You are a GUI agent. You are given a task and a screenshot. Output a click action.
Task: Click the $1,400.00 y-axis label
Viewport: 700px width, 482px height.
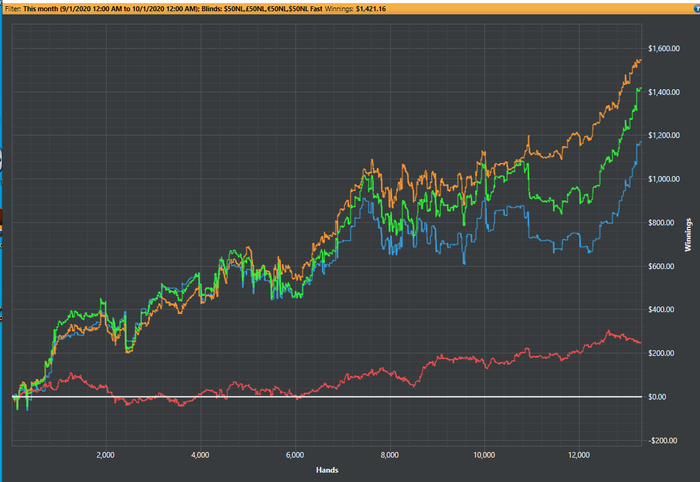pyautogui.click(x=664, y=92)
